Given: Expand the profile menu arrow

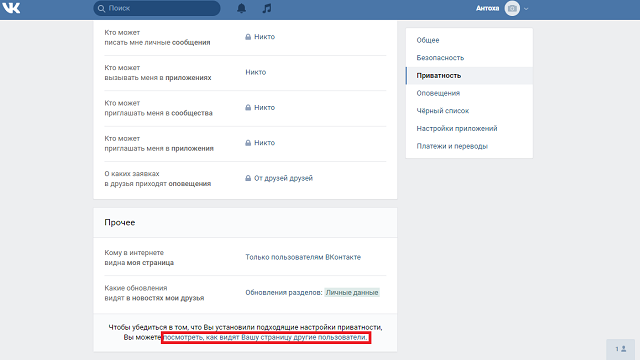Looking at the screenshot, I should (526, 9).
